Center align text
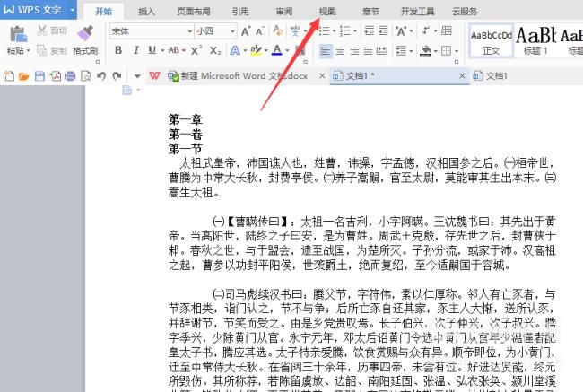Screen dimensions: 583x392 point(340,50)
